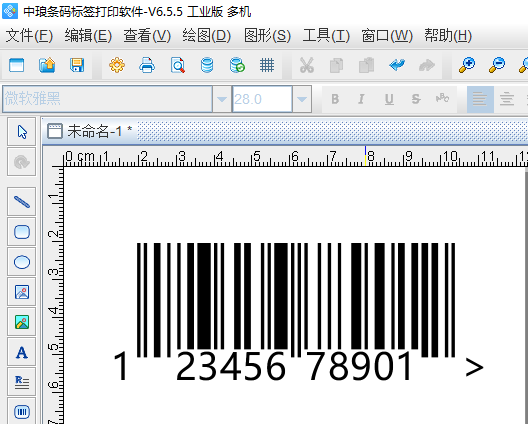Open the 帮助(H) menu
The height and width of the screenshot is (424, 528).
click(x=448, y=36)
